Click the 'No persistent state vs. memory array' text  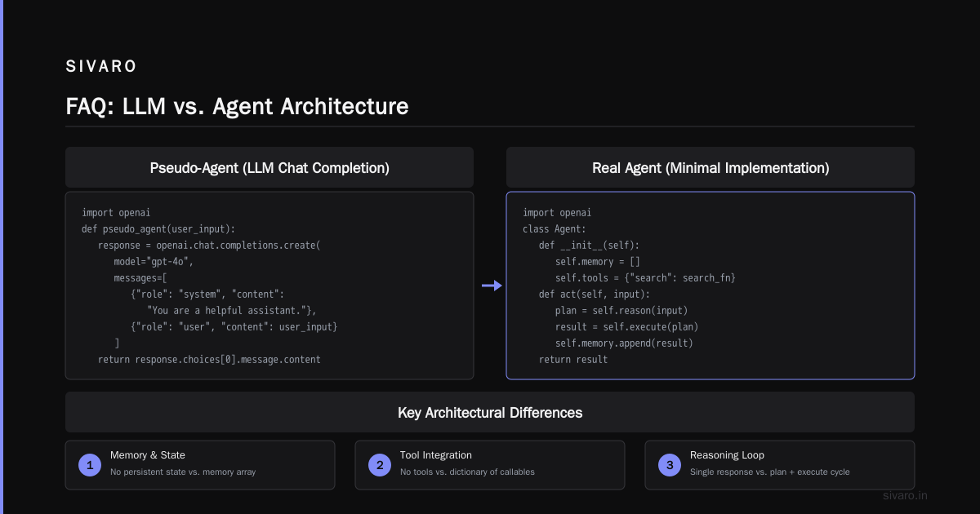click(x=183, y=472)
